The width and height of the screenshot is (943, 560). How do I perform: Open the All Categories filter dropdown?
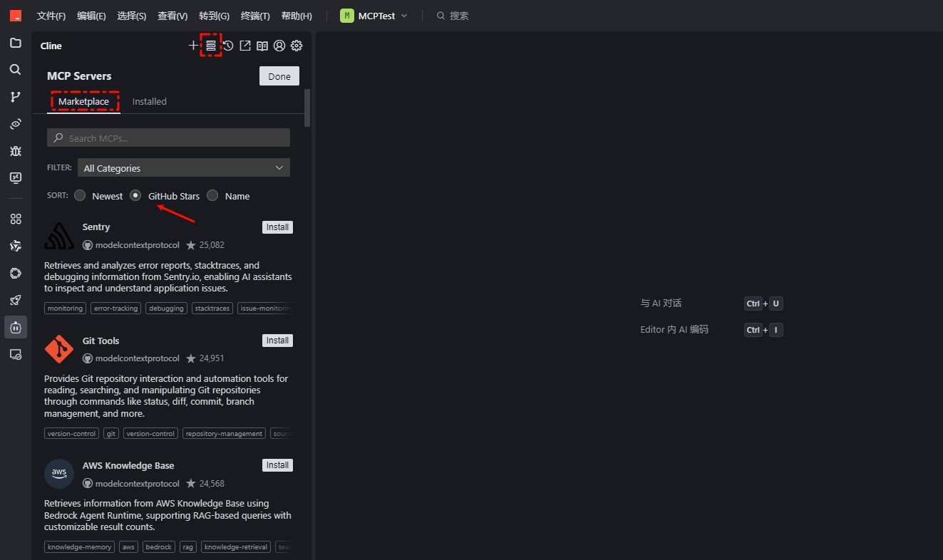coord(184,168)
